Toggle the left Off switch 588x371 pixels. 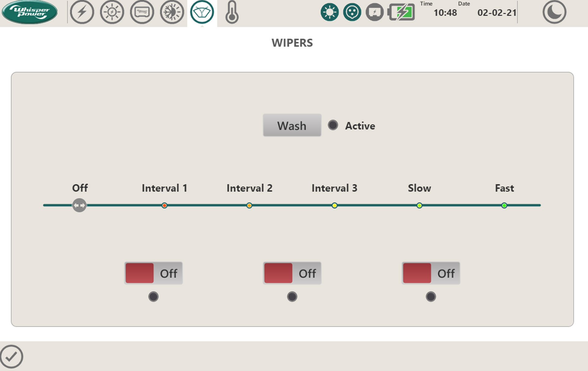point(153,273)
